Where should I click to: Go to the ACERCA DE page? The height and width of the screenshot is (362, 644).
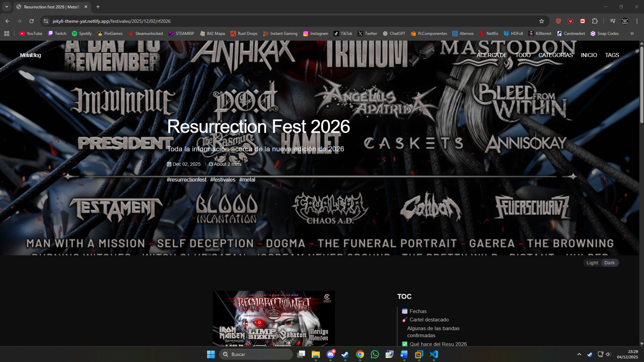click(x=492, y=55)
